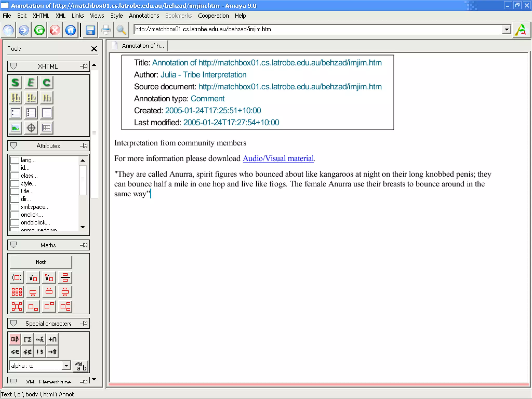Open the Audio/Visual material link
532x399 pixels.
(278, 158)
